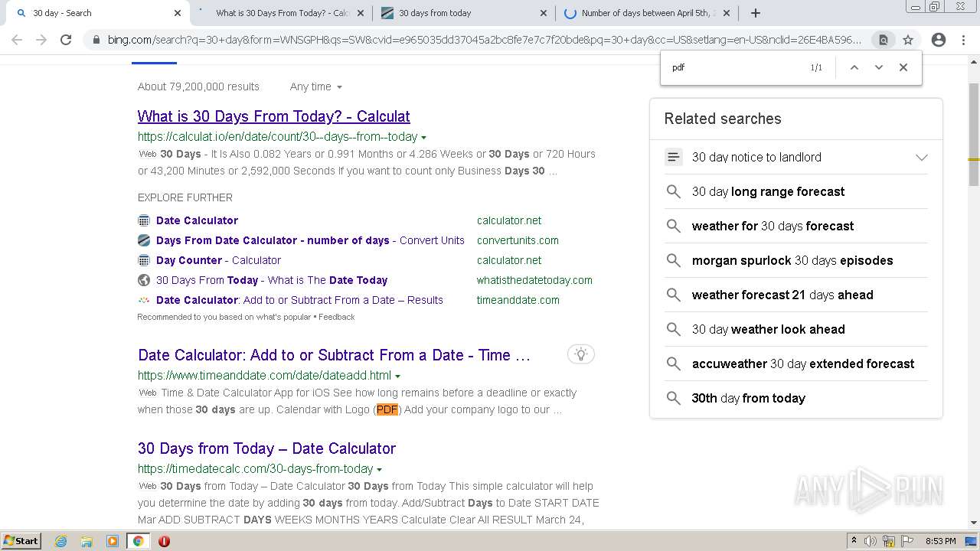Open '30 Days from Today – Date Calculator' result

(x=266, y=448)
